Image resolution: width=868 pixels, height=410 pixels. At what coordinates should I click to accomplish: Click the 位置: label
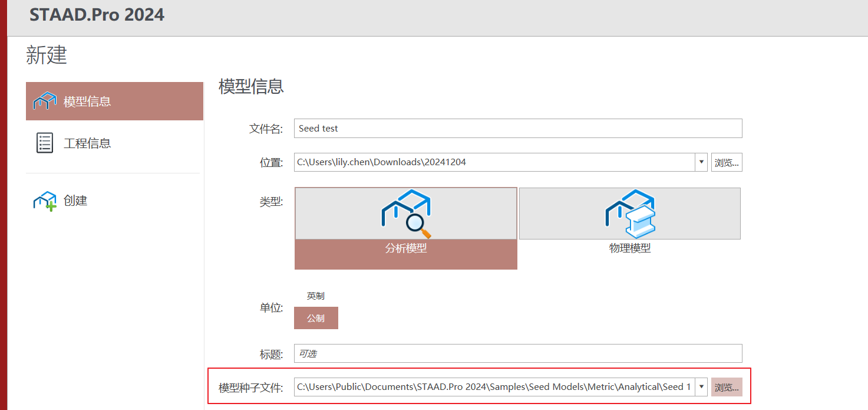click(x=271, y=162)
